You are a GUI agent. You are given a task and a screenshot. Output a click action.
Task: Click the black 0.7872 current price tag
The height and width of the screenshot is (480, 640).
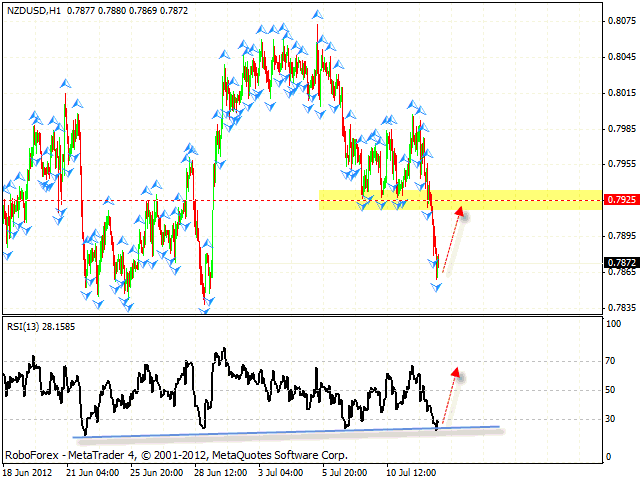point(618,263)
